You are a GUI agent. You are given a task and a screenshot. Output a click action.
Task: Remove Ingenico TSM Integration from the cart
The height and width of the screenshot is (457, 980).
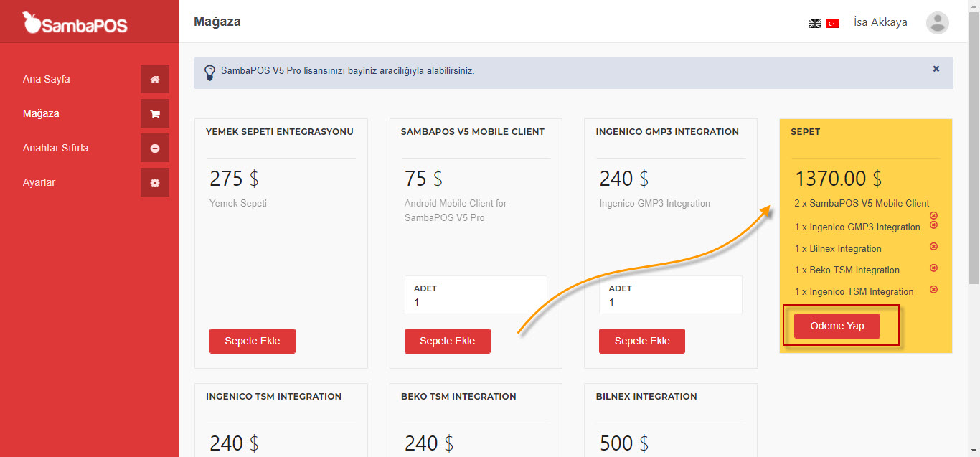click(933, 289)
